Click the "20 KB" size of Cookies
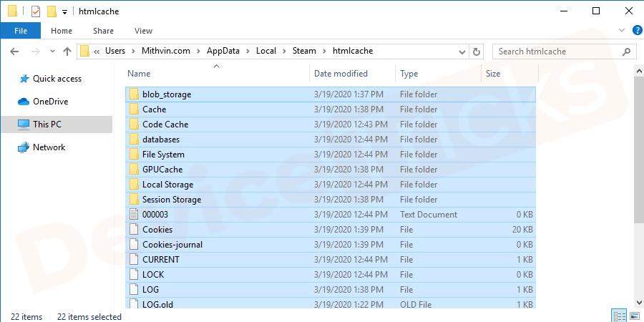The image size is (644, 322). tap(522, 229)
